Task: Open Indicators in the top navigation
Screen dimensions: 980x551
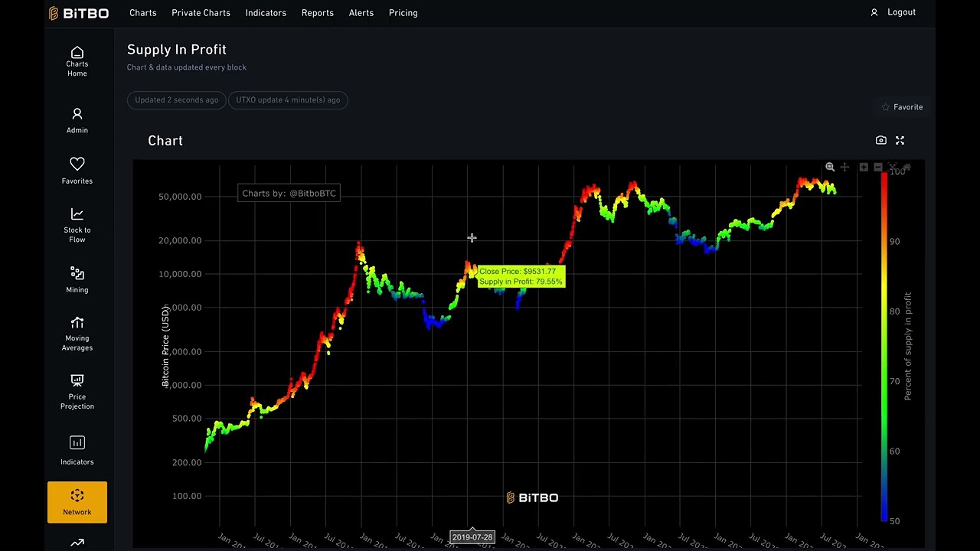Action: coord(266,13)
